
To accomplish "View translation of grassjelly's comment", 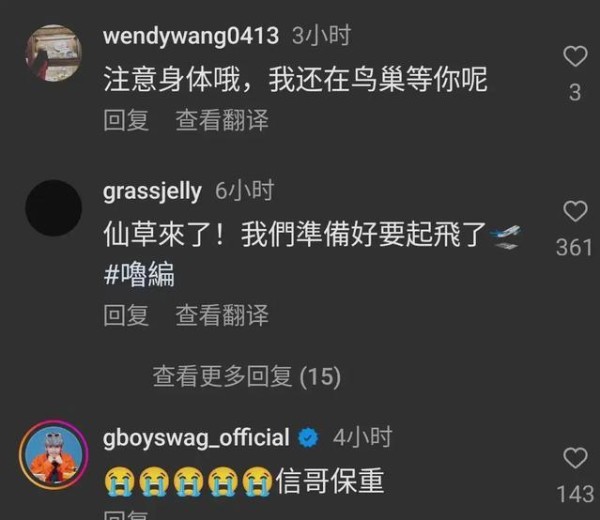I will click(222, 315).
